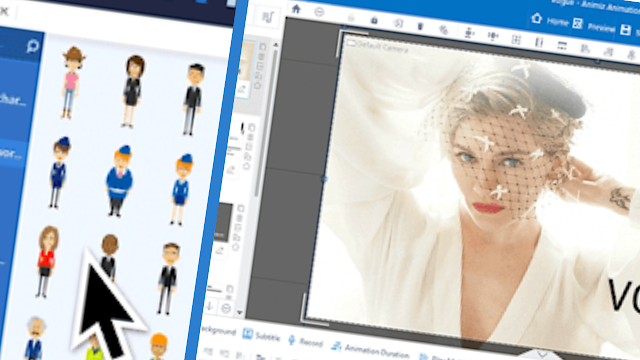Viewport: 640px width, 360px height.
Task: Click the align vertical center icon
Action: [x=469, y=33]
